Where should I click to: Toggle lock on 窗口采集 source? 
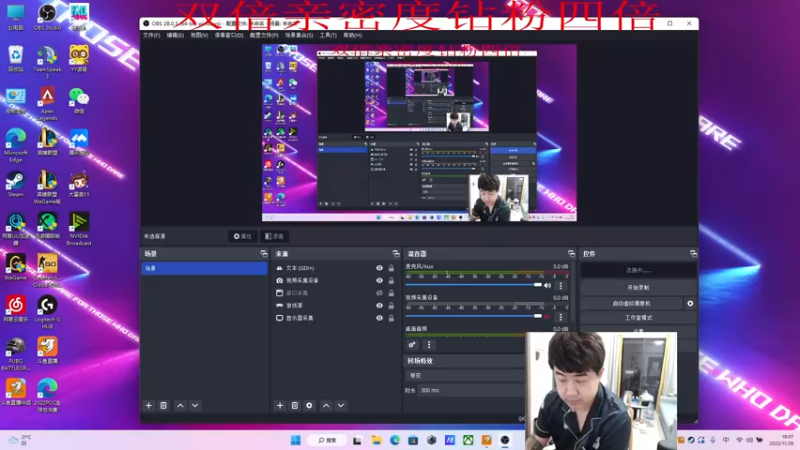tap(391, 293)
